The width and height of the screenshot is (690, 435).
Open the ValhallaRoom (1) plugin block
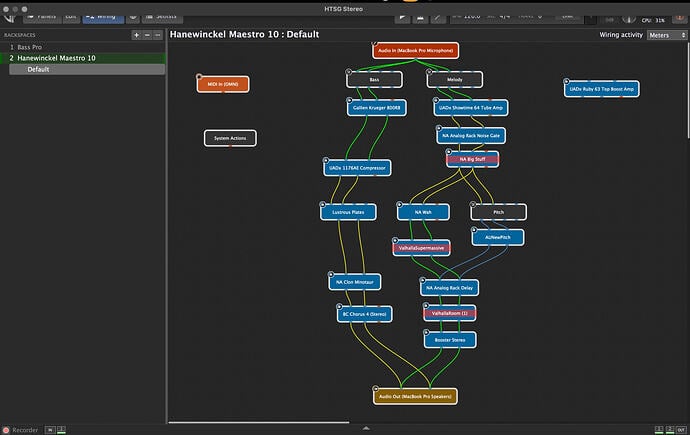click(x=449, y=313)
